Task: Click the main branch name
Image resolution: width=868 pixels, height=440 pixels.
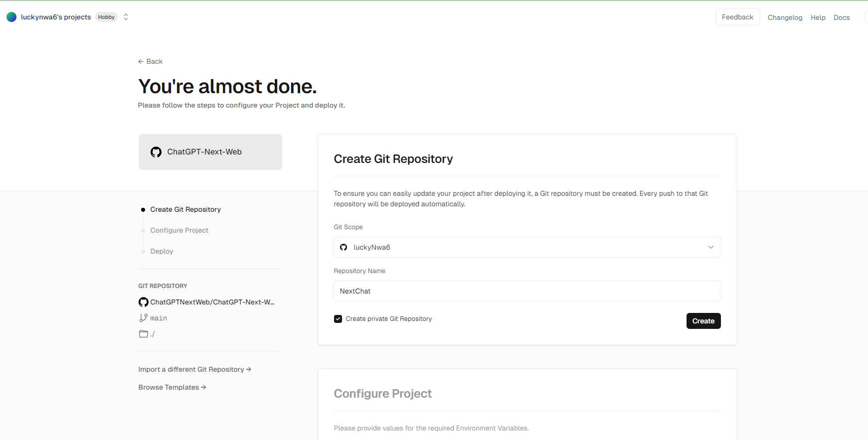Action: pos(159,318)
